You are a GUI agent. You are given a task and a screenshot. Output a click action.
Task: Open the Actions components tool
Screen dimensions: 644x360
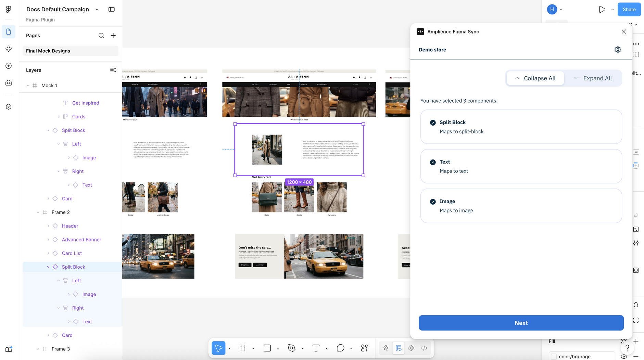tap(365, 348)
